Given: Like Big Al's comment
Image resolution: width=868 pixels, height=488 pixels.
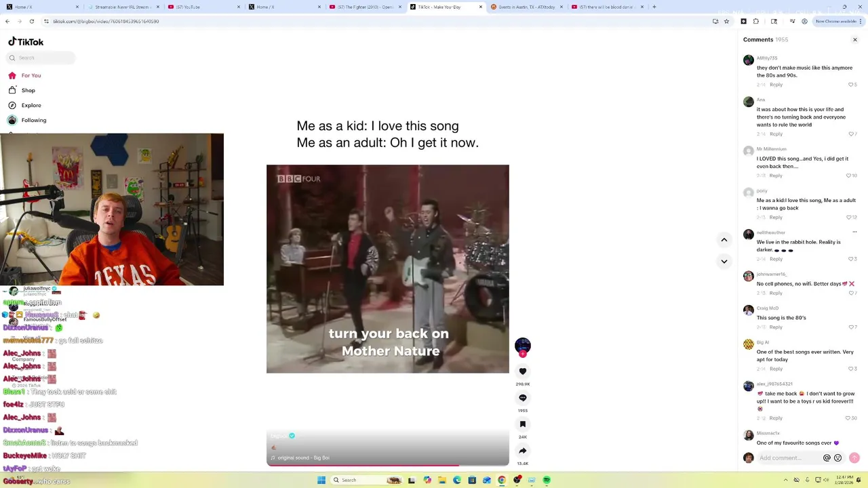Looking at the screenshot, I should pyautogui.click(x=852, y=369).
